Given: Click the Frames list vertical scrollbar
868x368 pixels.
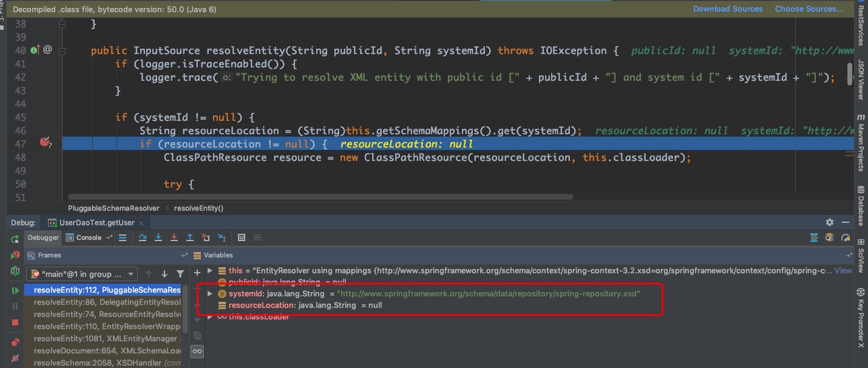Looking at the screenshot, I should coord(185,308).
